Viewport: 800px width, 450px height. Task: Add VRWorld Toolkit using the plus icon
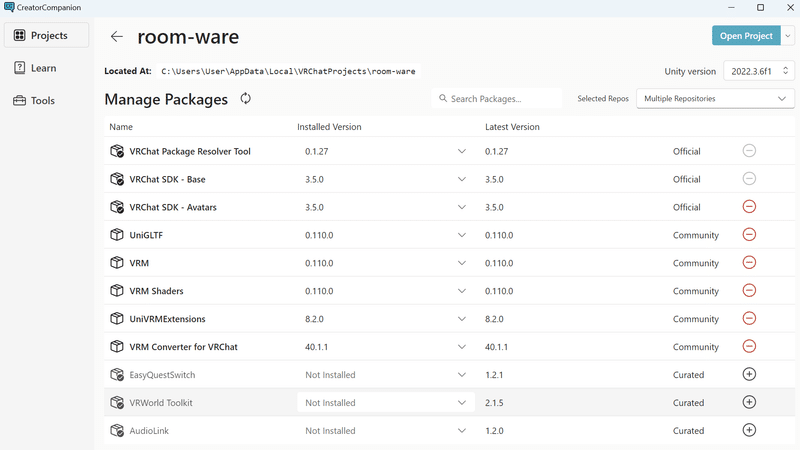(749, 402)
